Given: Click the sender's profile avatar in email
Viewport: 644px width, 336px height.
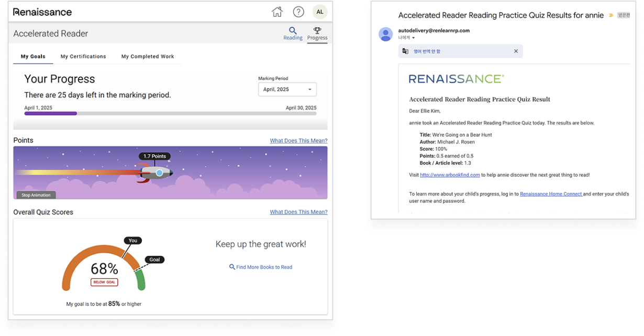Looking at the screenshot, I should click(386, 34).
